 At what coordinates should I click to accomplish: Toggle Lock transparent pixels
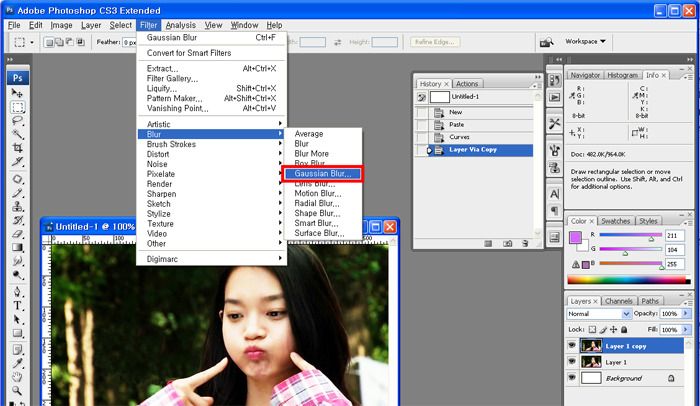click(592, 330)
